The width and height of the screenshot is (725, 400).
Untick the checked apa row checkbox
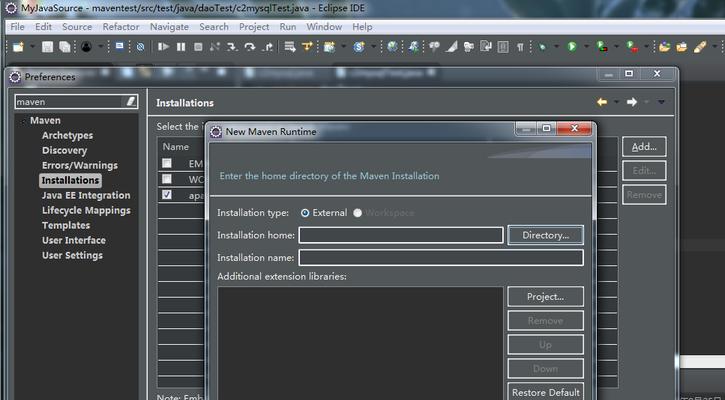coord(166,195)
